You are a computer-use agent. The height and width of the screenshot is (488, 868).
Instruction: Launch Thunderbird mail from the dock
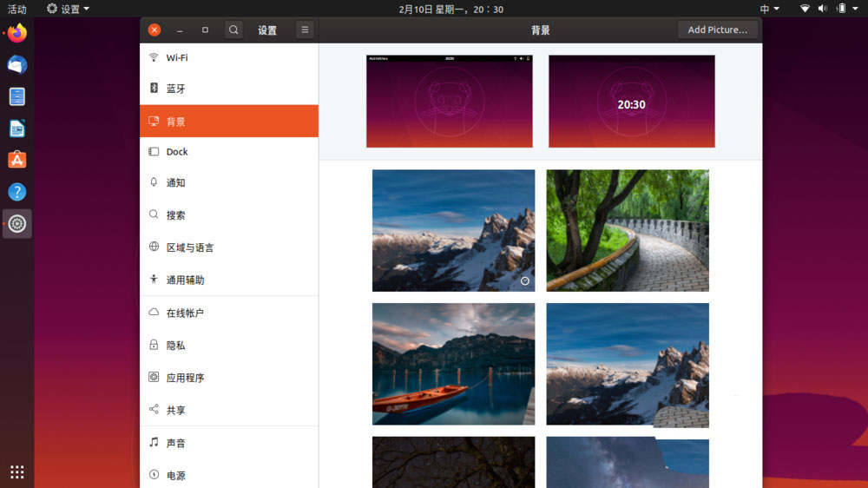(x=17, y=65)
